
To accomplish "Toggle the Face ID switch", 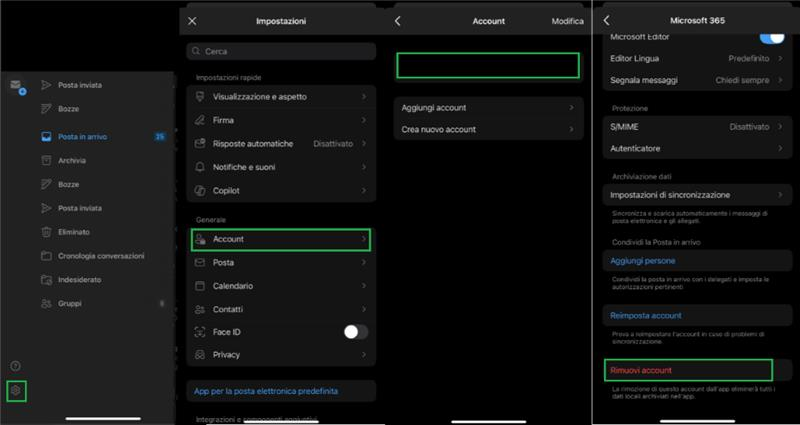I will pos(356,332).
